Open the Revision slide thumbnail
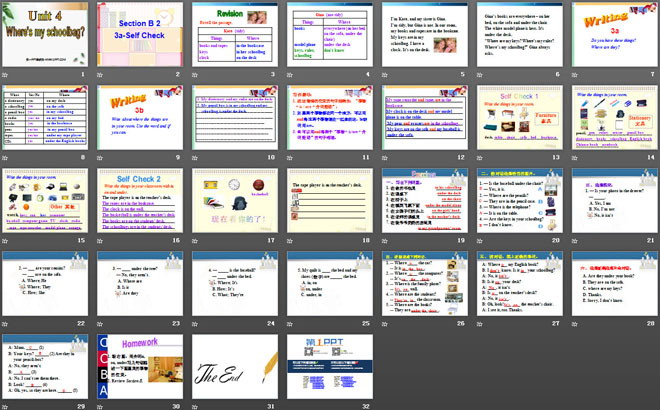660x410 pixels. pos(235,34)
